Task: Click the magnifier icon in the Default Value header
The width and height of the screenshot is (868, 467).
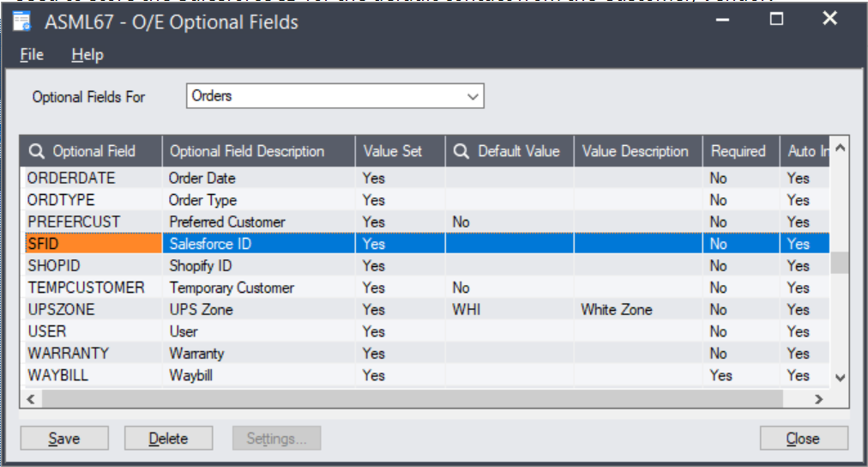Action: click(x=461, y=151)
